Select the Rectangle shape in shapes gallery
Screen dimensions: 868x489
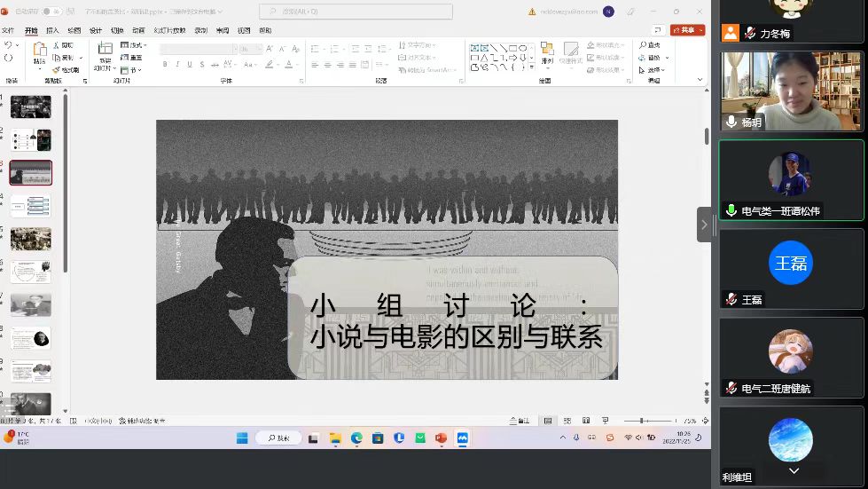(x=512, y=48)
